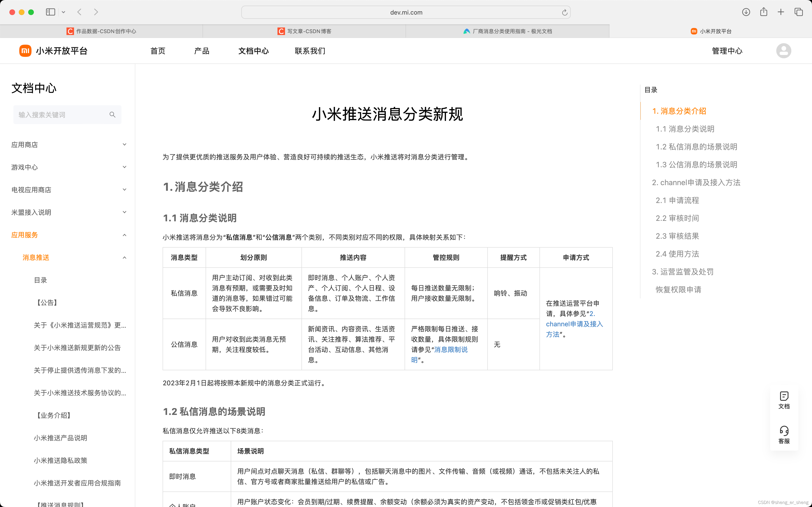The height and width of the screenshot is (507, 812).
Task: Reload the page with refresh icon
Action: pos(565,12)
